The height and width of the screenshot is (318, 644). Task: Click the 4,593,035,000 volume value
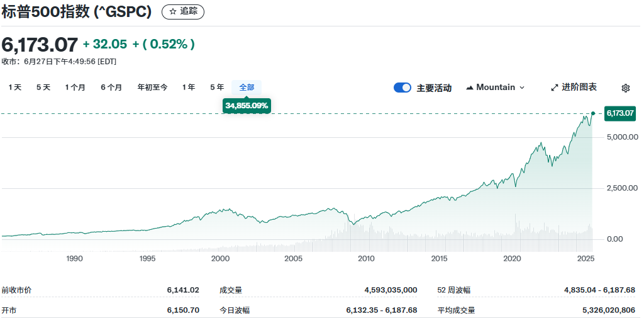click(x=391, y=290)
